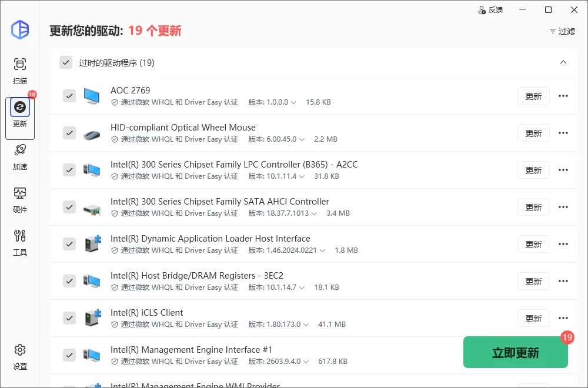The image size is (588, 388).
Task: Uncheck the Intel iCLS Client checkbox
Action: click(69, 318)
